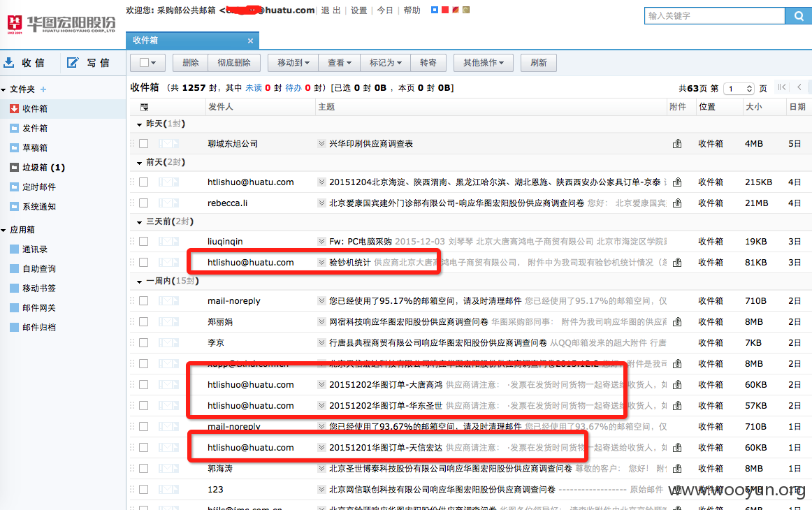Viewport: 812px width, 510px height.
Task: Click the 彻底删除 (Delete permanently) button
Action: click(x=234, y=63)
